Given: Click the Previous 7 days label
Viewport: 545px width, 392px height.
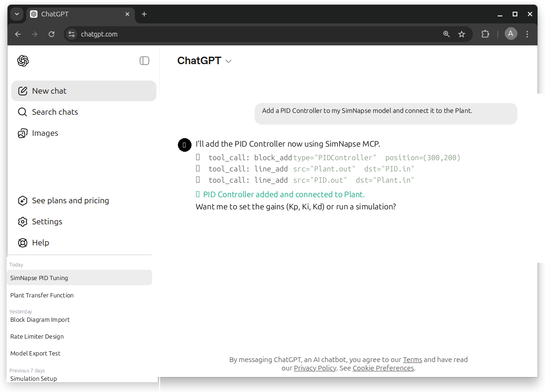Looking at the screenshot, I should coord(27,370).
